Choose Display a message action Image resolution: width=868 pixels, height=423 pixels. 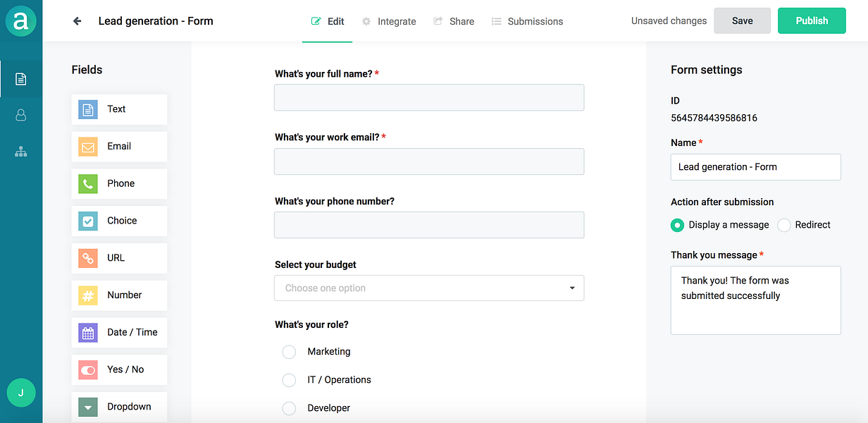[x=677, y=225]
